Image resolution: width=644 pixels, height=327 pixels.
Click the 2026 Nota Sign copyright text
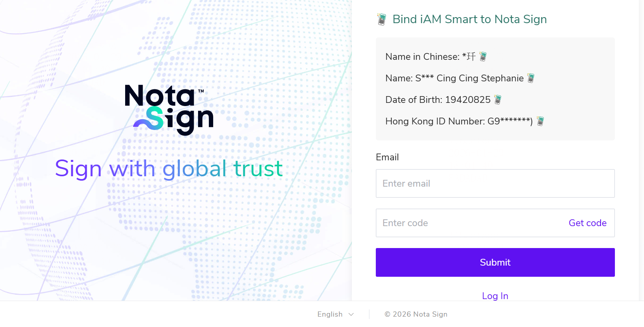(416, 314)
